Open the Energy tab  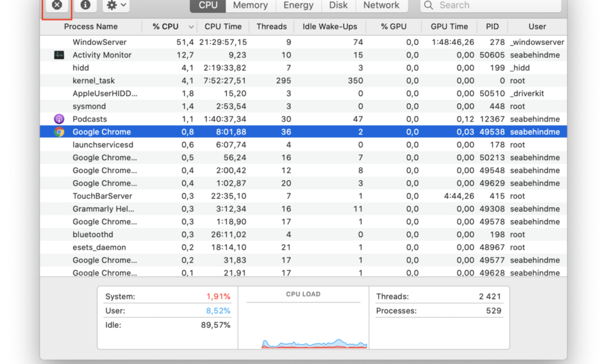[298, 5]
